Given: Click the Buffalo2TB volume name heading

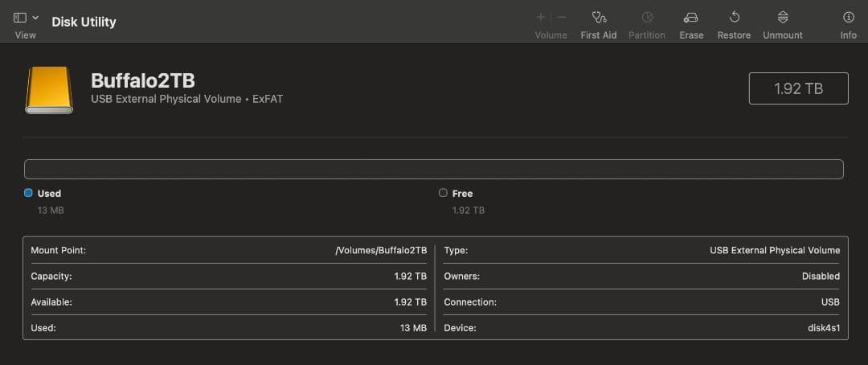Looking at the screenshot, I should tap(143, 80).
